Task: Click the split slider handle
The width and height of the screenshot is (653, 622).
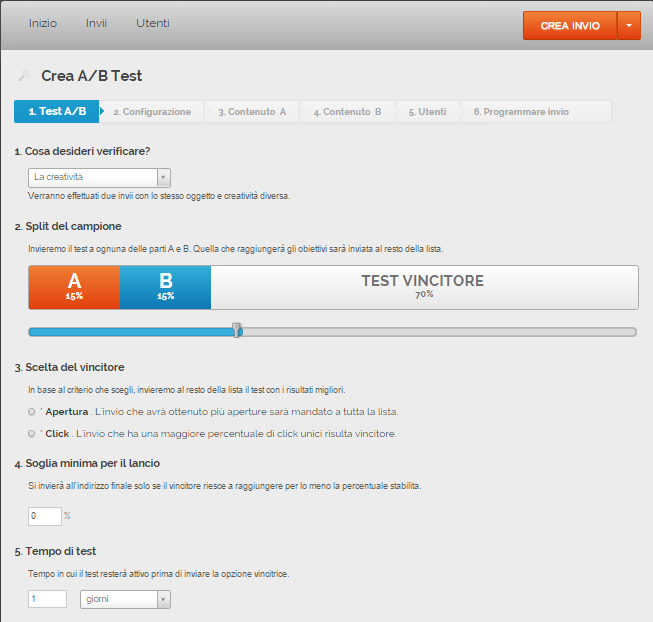Action: click(x=237, y=331)
